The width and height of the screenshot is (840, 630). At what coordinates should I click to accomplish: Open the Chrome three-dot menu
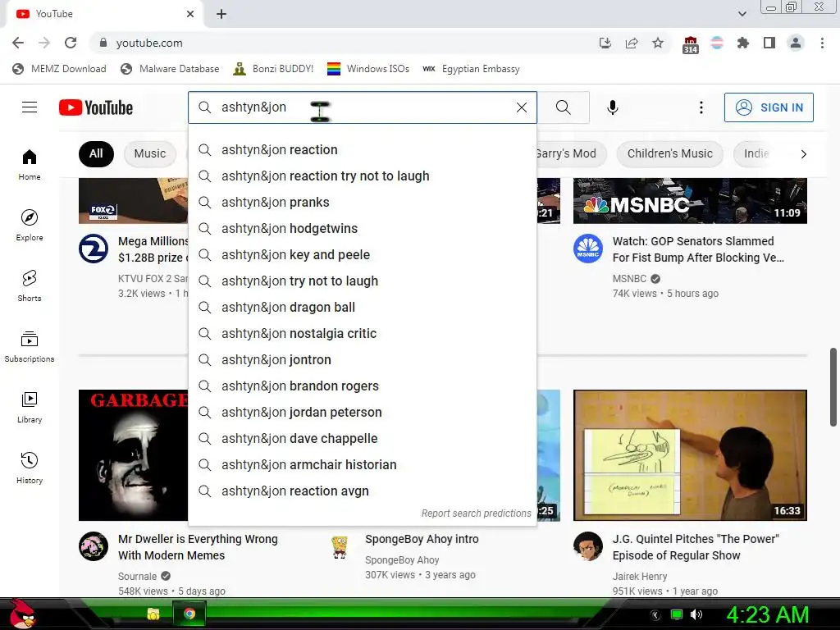coord(822,43)
